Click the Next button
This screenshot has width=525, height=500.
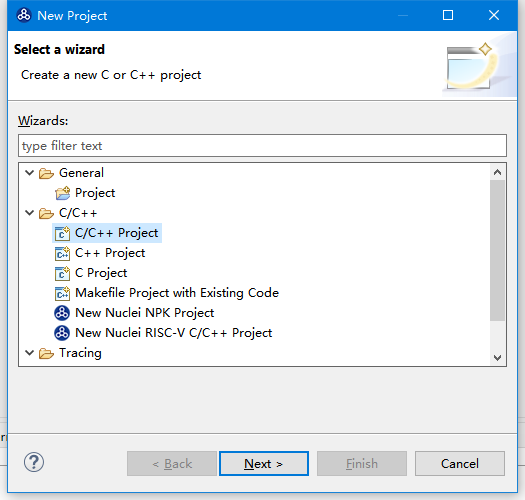click(264, 463)
